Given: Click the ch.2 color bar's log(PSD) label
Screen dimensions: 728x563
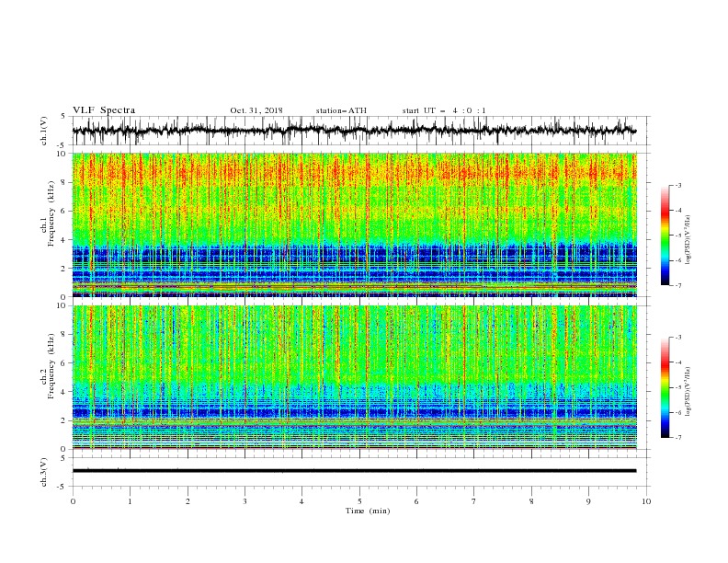Looking at the screenshot, I should (688, 391).
